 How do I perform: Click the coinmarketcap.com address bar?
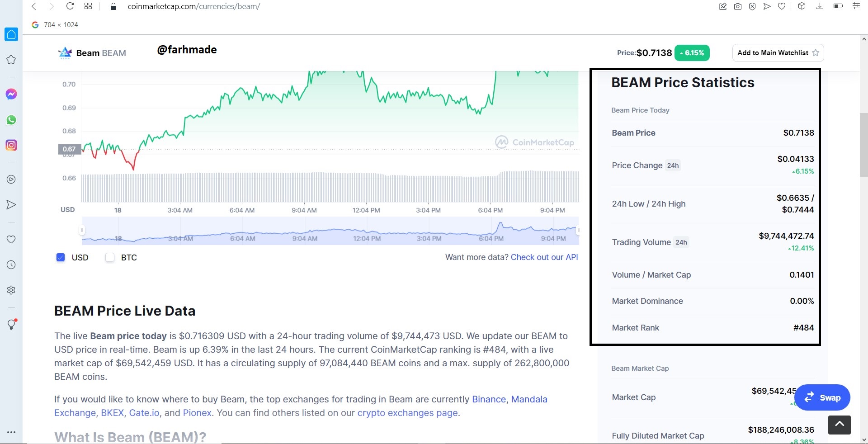pyautogui.click(x=193, y=6)
